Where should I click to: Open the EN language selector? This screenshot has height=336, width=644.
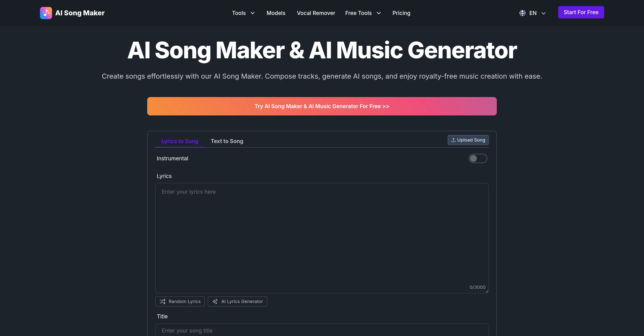tap(532, 13)
